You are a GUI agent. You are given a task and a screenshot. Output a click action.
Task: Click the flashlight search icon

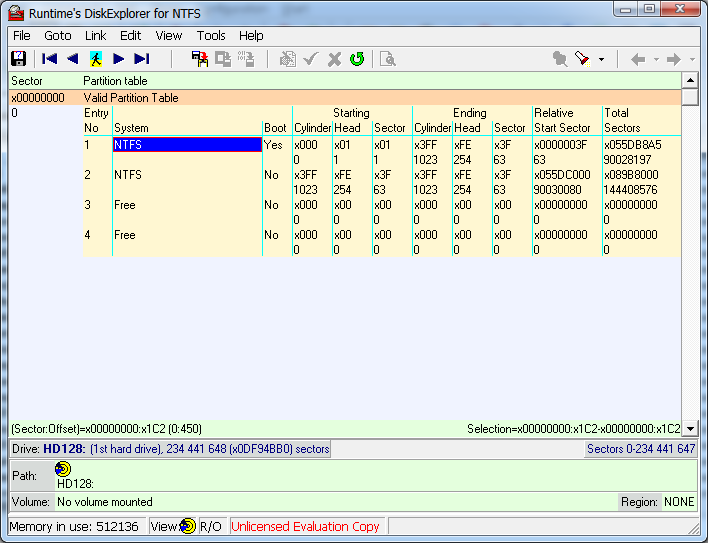582,59
